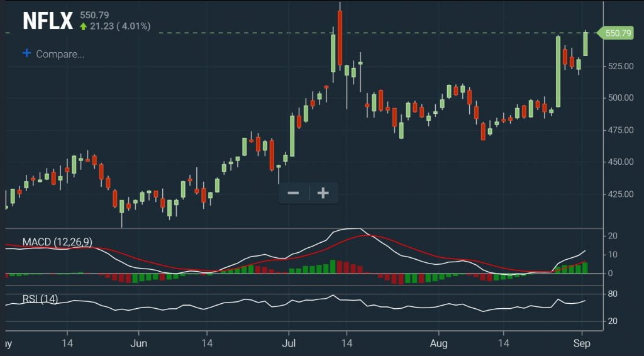Click the Jun date axis label

pos(138,343)
